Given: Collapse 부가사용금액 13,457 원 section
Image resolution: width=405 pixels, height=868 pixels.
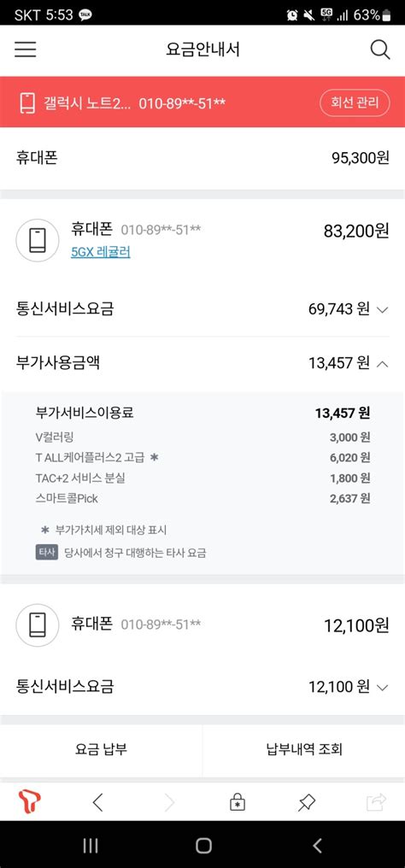Looking at the screenshot, I should pos(382,364).
